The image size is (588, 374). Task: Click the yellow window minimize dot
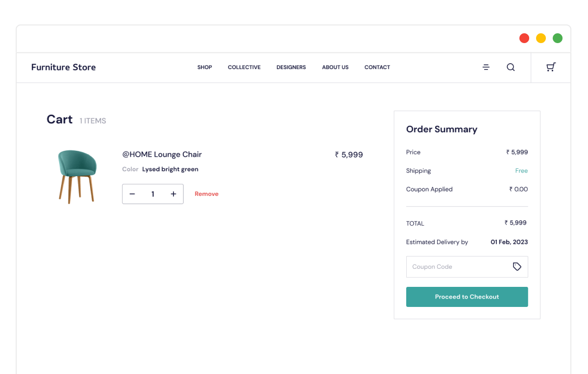point(541,38)
